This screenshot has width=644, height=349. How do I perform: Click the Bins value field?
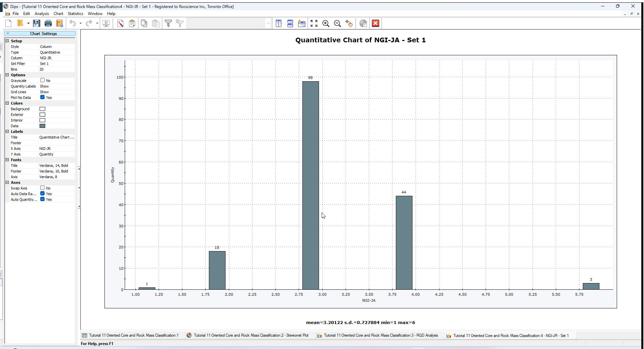(57, 69)
